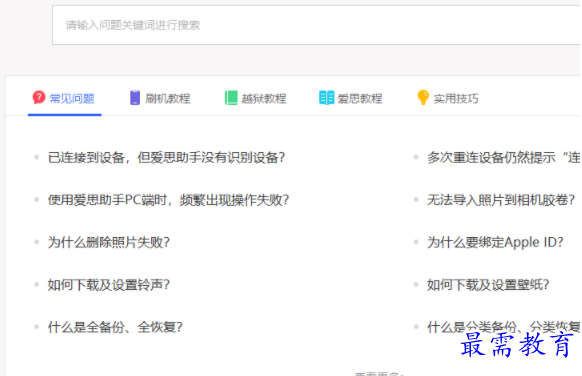Open question 为什么要绑定Apple ID?
The height and width of the screenshot is (376, 582).
(x=495, y=242)
